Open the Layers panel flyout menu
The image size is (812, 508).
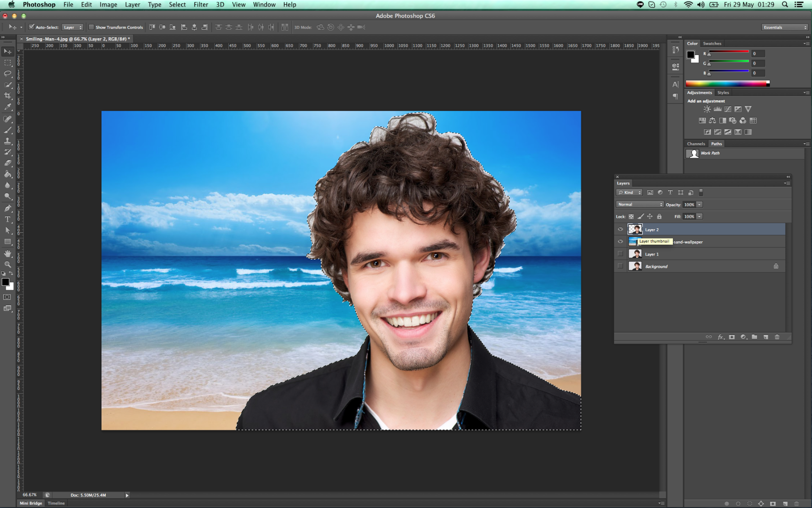(x=787, y=183)
